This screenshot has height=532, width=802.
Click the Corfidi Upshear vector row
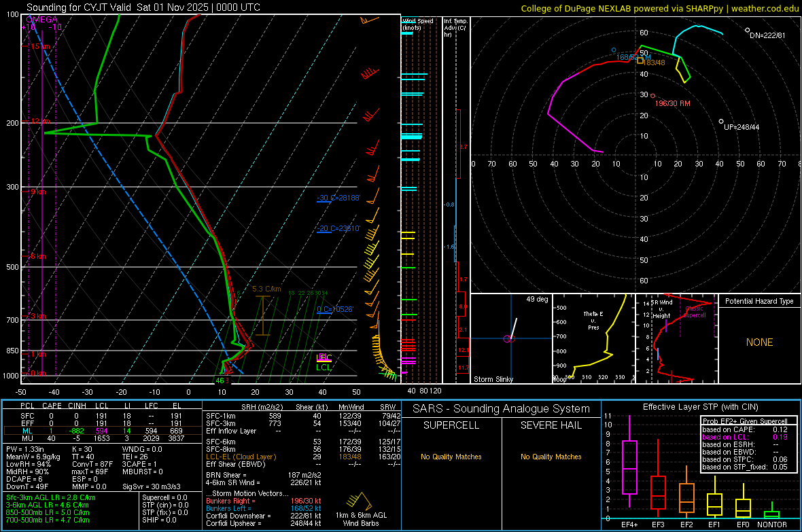point(264,523)
